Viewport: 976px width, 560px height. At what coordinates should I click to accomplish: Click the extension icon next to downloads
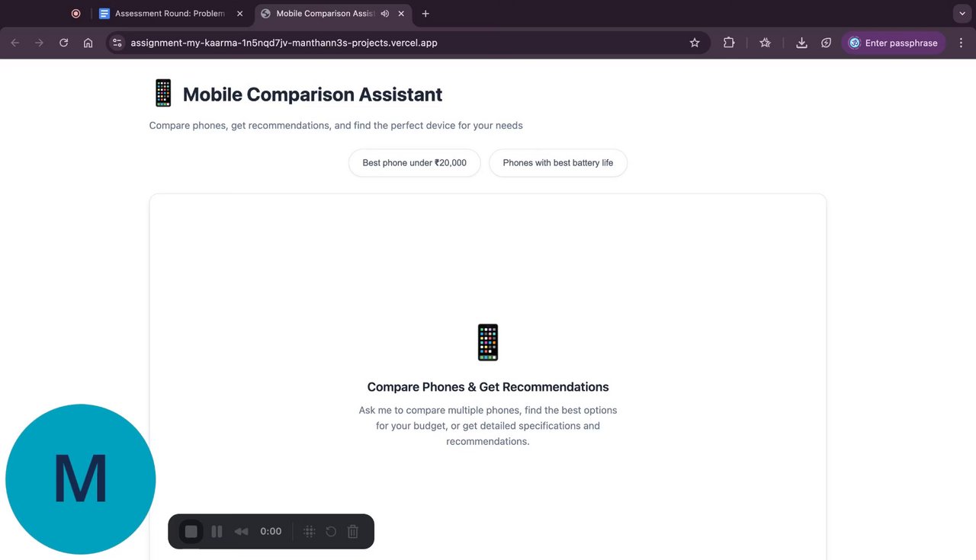[826, 43]
